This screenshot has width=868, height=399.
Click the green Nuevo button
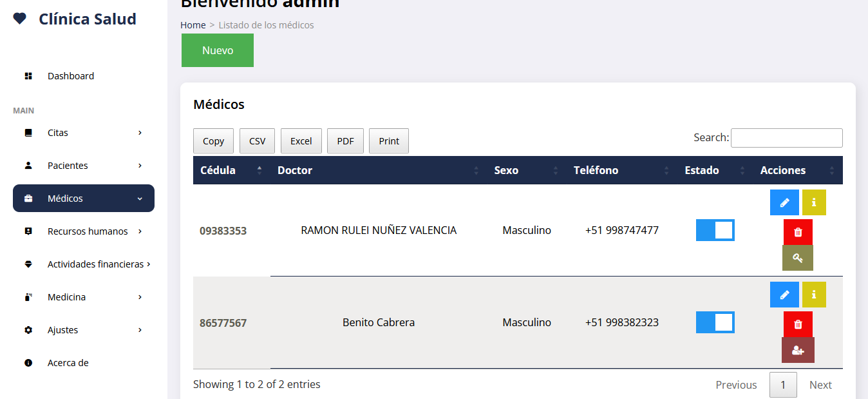pos(218,50)
